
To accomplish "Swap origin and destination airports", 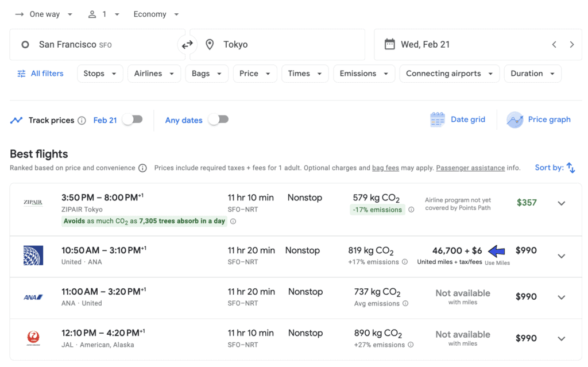I will point(187,45).
